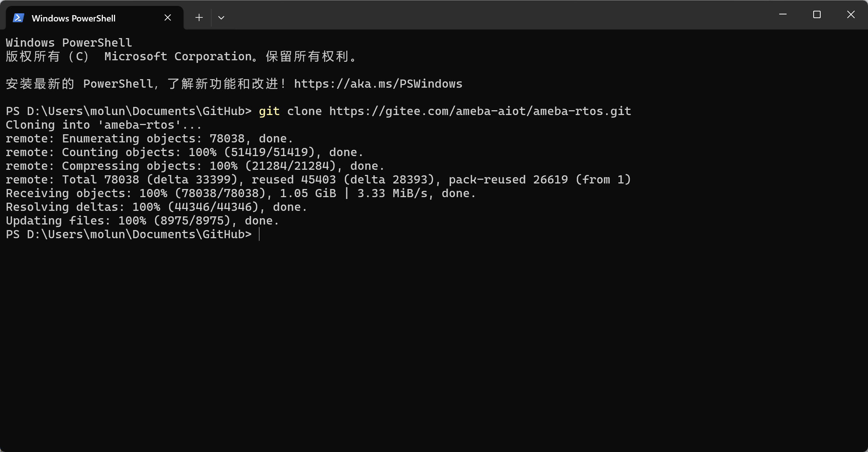Click the Microsoft Corporation copyright line
Viewport: 868px width, 452px height.
181,57
